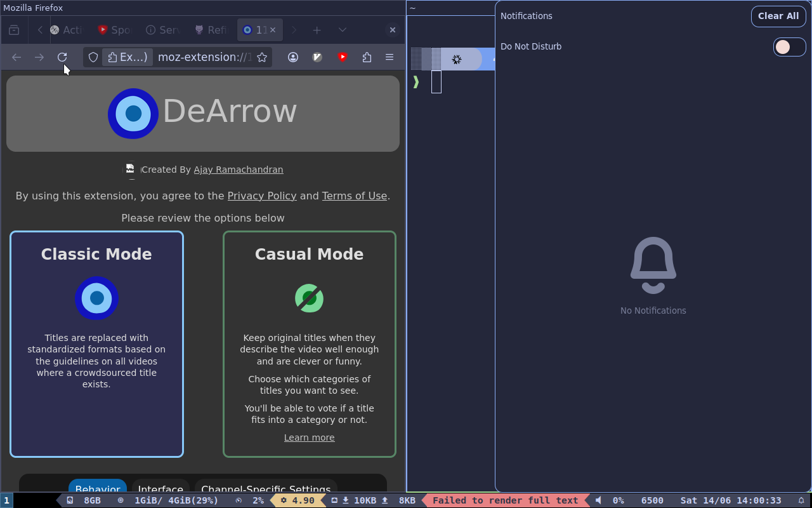Toggle Do Not Disturb switch
Viewport: 812px width, 508px height.
click(789, 46)
